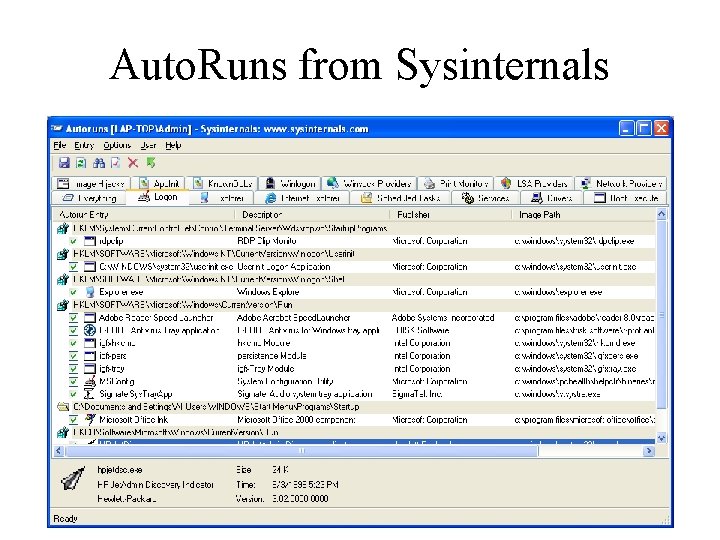Switch to the KnownDLLs tab
The width and height of the screenshot is (720, 540).
point(223,184)
